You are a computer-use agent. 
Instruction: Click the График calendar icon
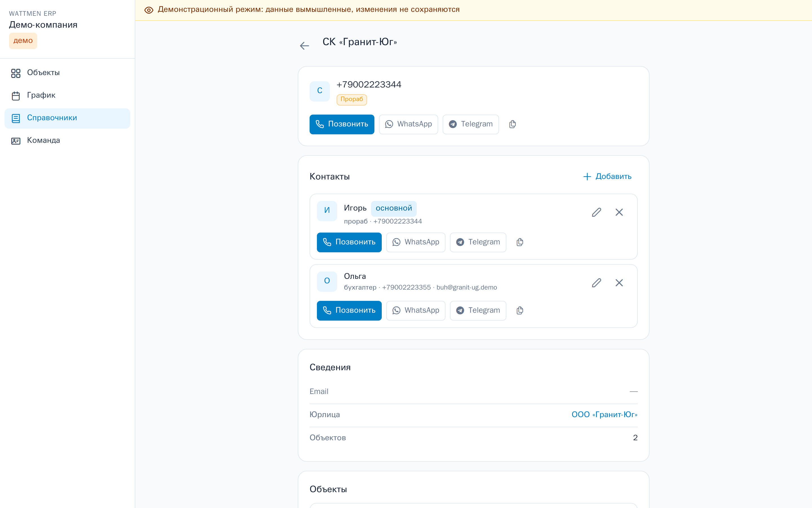click(16, 96)
